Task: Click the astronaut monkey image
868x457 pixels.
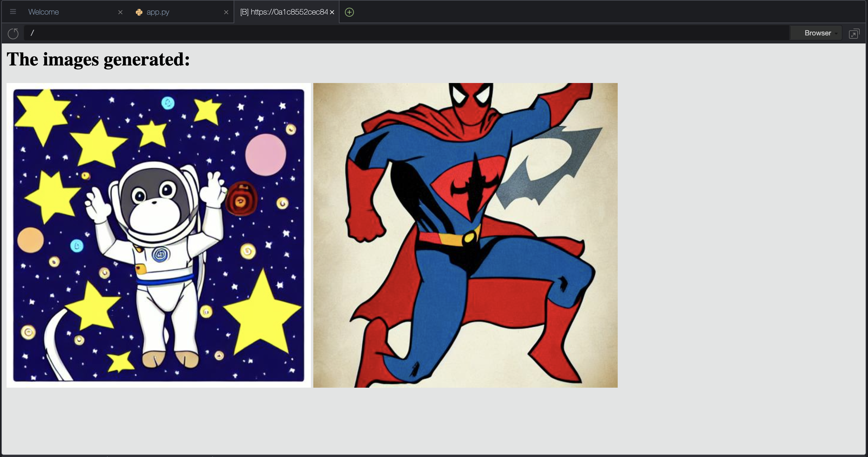Action: (x=159, y=235)
